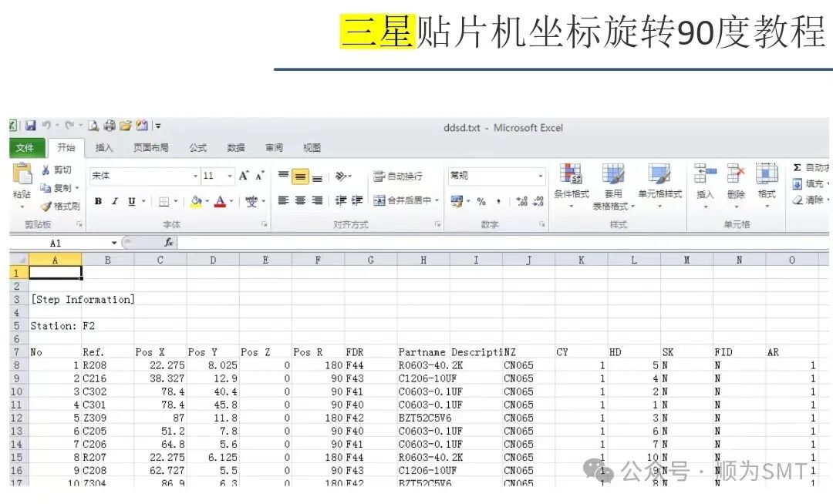Increase decimal places

tap(521, 201)
